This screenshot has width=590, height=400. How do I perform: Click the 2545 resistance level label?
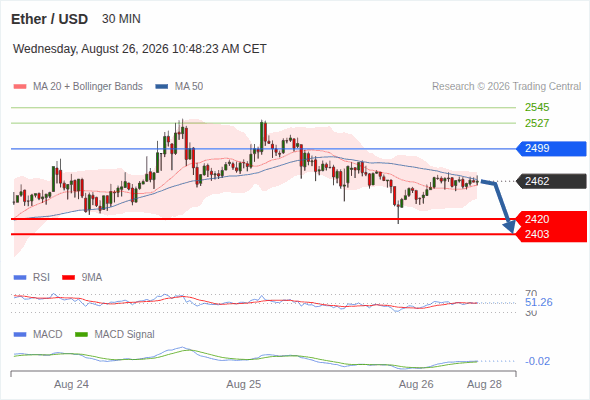click(537, 108)
